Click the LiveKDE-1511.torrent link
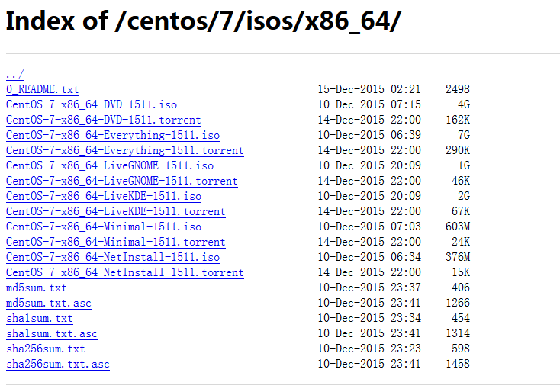The image size is (560, 392). coord(116,211)
